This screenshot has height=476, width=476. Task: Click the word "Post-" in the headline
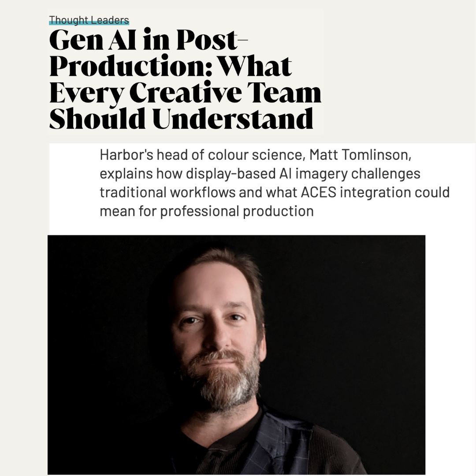(212, 40)
